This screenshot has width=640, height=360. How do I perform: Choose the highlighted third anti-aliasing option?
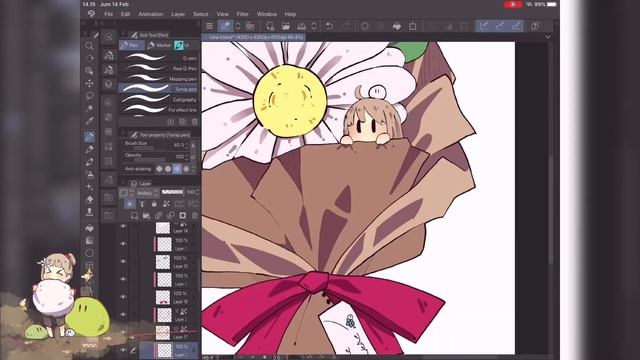click(177, 169)
